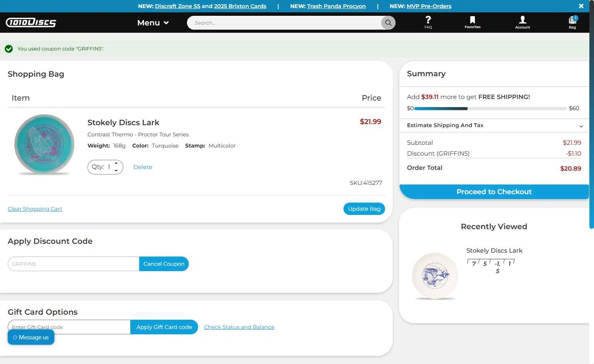The height and width of the screenshot is (364, 594).
Task: Click the search magnifier icon
Action: tap(388, 23)
